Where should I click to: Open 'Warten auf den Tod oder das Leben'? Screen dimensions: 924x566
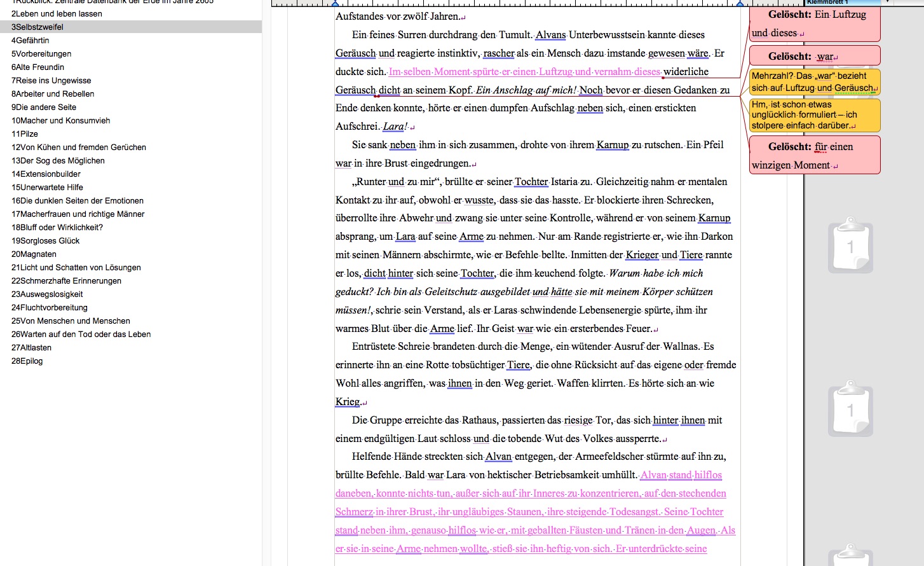(130, 334)
